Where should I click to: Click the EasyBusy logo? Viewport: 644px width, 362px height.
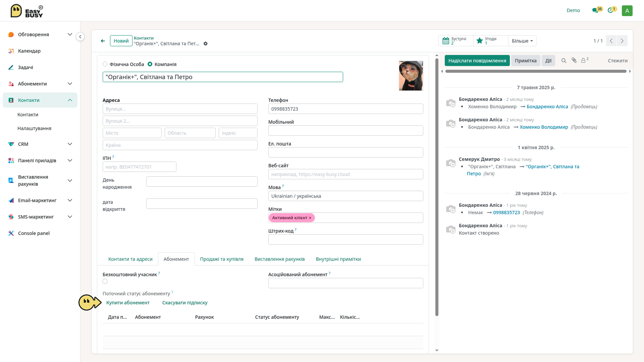[x=27, y=11]
